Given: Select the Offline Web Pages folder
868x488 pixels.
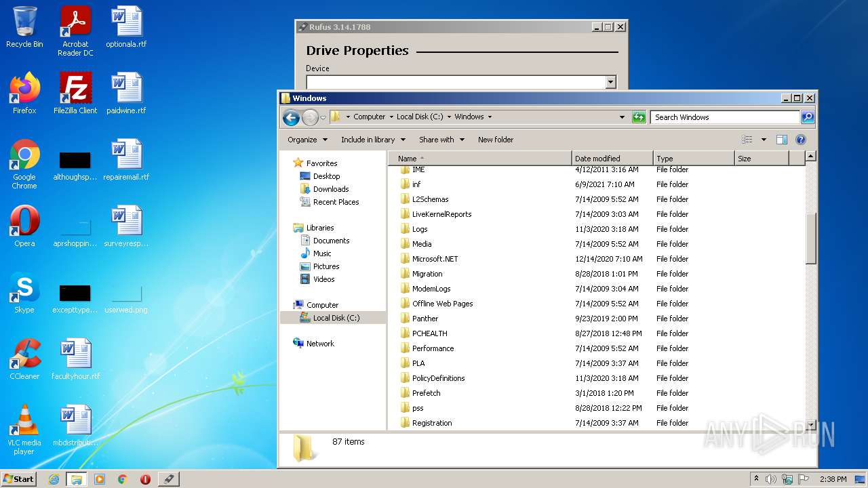Looking at the screenshot, I should pos(442,304).
